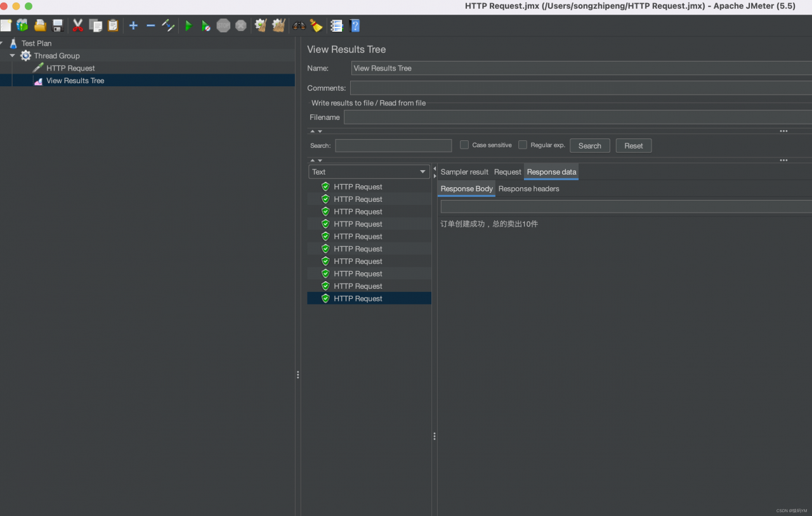Screen dimensions: 812x516
Task: Open the Function Helper dialog icon
Action: [x=337, y=26]
